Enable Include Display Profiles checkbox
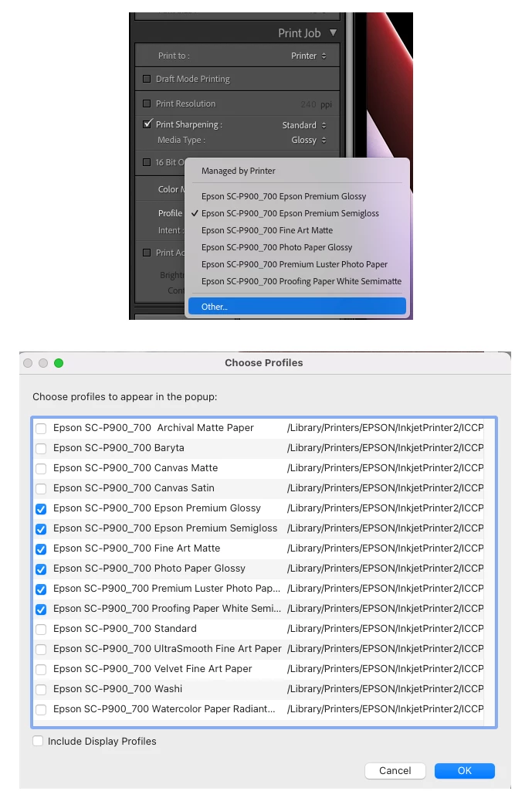532x798 pixels. (x=38, y=741)
